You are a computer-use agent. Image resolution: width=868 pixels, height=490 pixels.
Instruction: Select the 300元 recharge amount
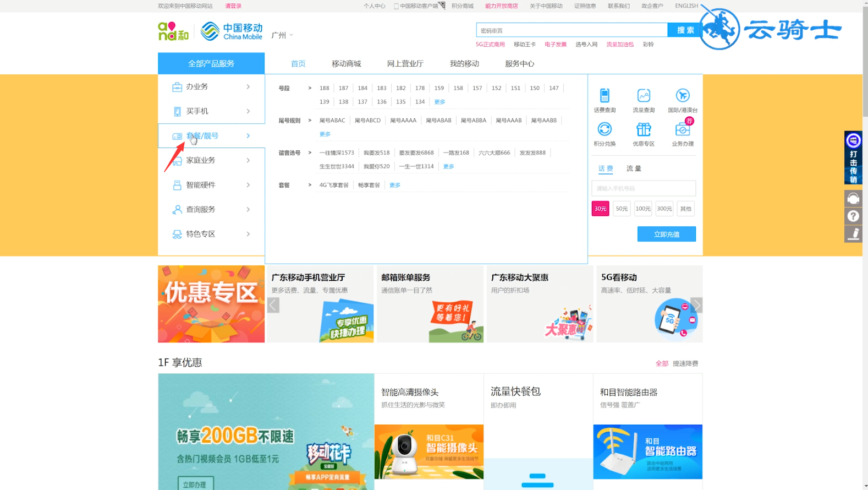coord(664,209)
